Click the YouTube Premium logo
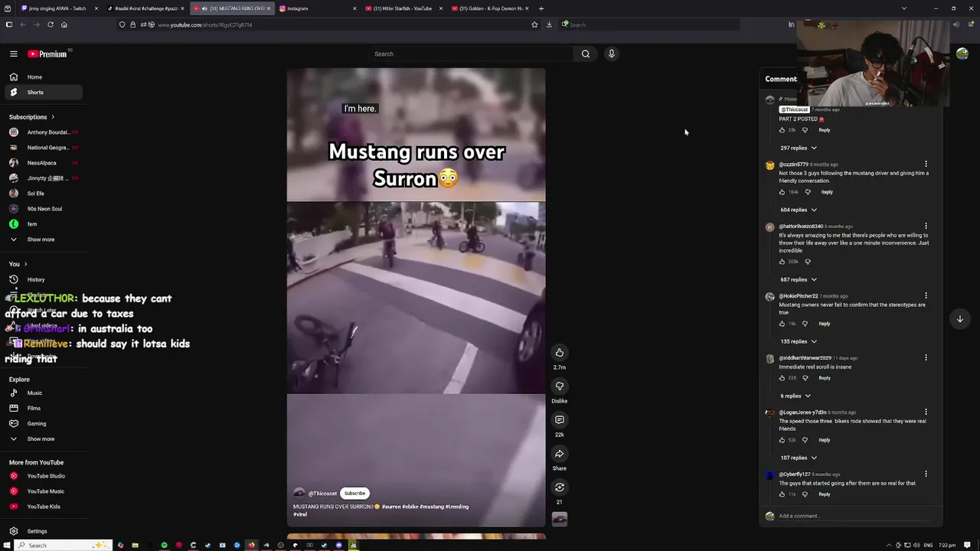Screen dimensions: 980x551 click(x=47, y=54)
